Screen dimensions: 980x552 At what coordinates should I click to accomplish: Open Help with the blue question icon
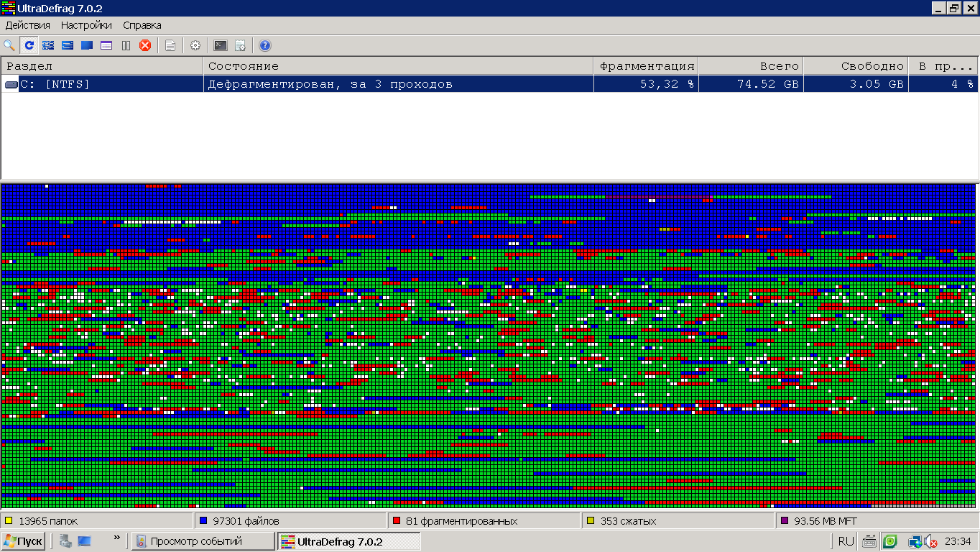point(265,45)
